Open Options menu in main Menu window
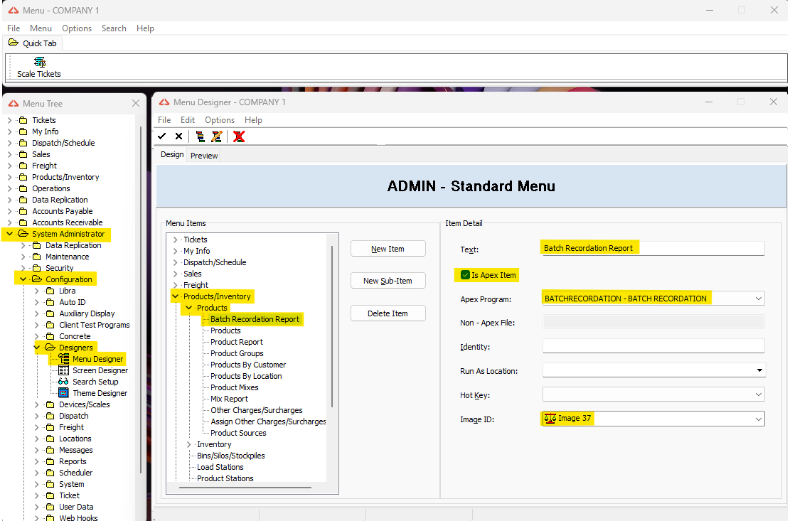 coord(77,28)
